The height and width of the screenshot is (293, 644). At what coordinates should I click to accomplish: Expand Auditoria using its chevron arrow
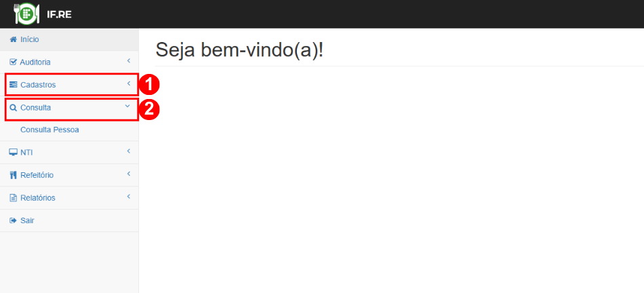129,61
